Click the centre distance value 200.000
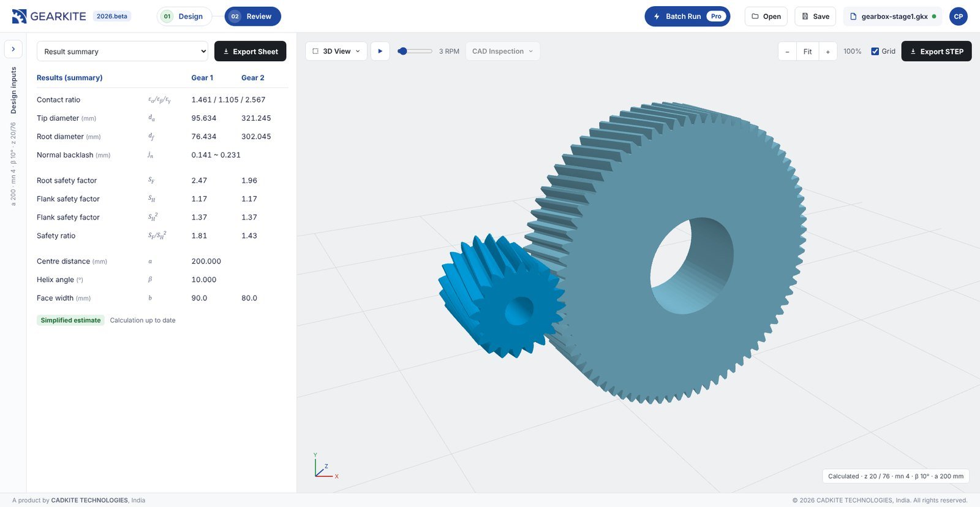Screen dimensions: 980x507 [x=206, y=261]
